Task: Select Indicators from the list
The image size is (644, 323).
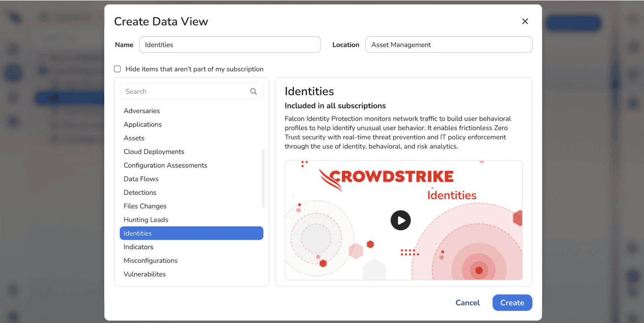Action: point(191,247)
